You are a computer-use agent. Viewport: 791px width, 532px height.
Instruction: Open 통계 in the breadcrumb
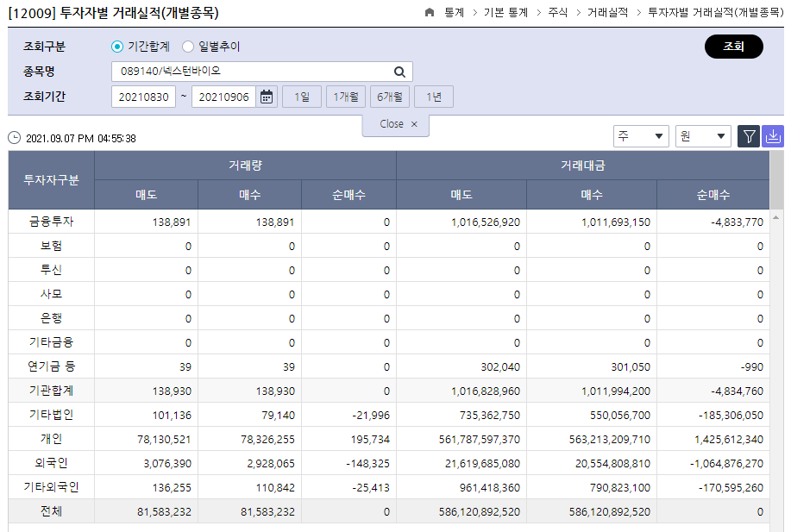[454, 13]
